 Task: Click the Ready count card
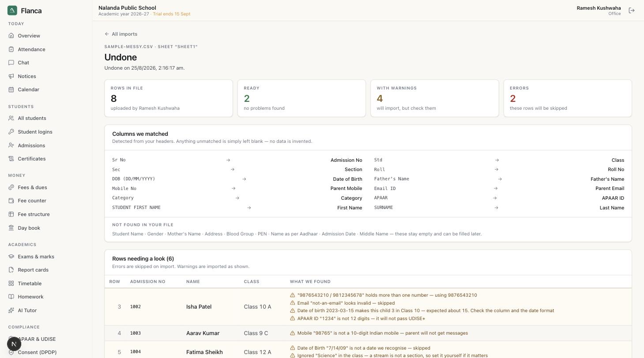click(x=301, y=98)
